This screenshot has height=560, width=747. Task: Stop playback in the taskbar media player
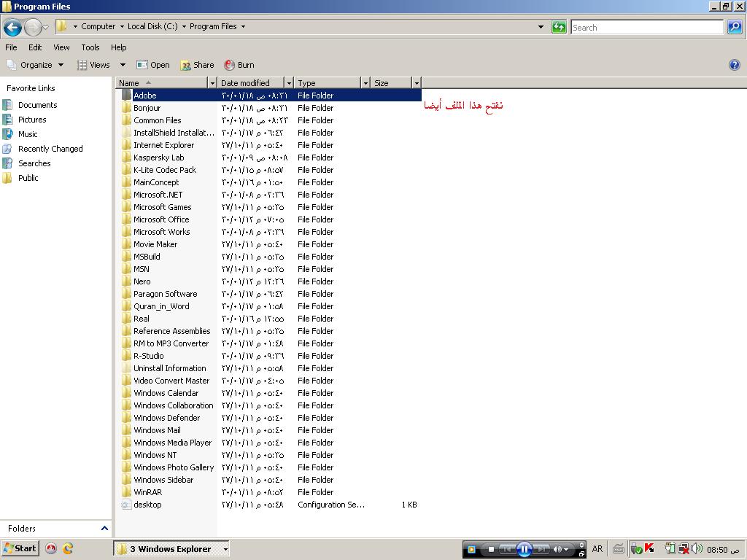(x=491, y=549)
